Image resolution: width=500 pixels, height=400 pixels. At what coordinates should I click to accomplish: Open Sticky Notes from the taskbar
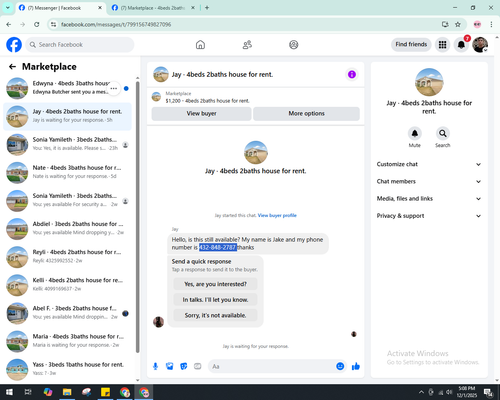106,392
